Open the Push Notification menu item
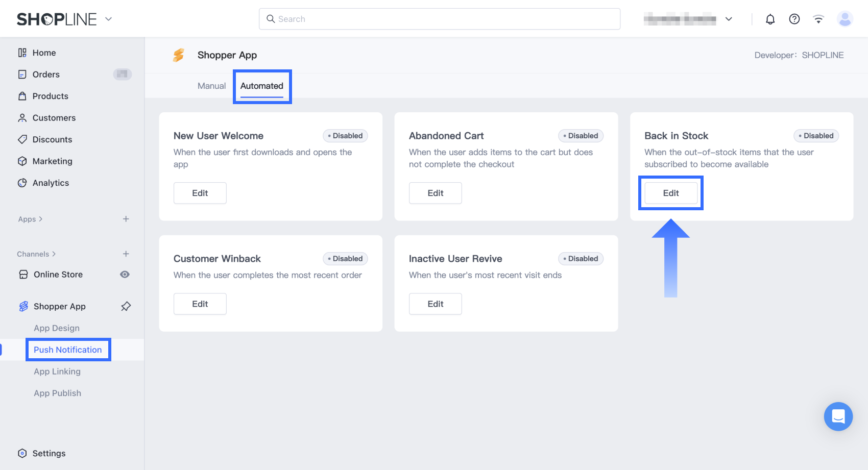868x470 pixels. point(68,350)
